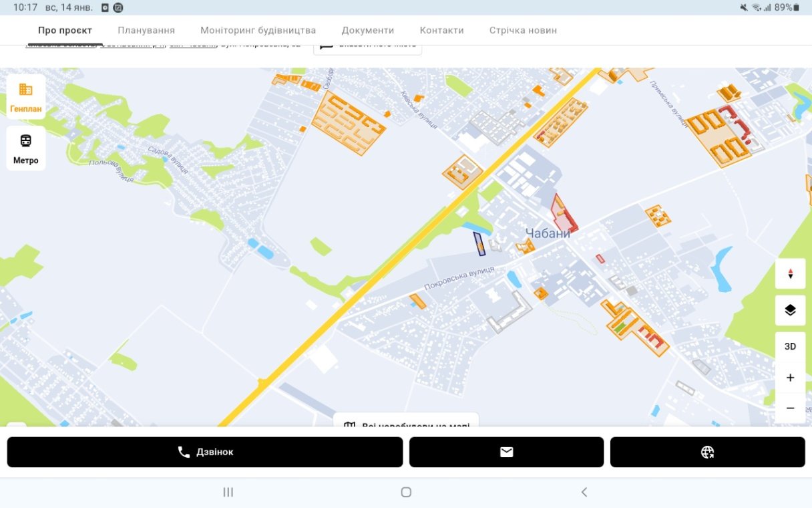Tap the Android back navigation button
Viewport: 812px width, 508px height.
pos(584,492)
